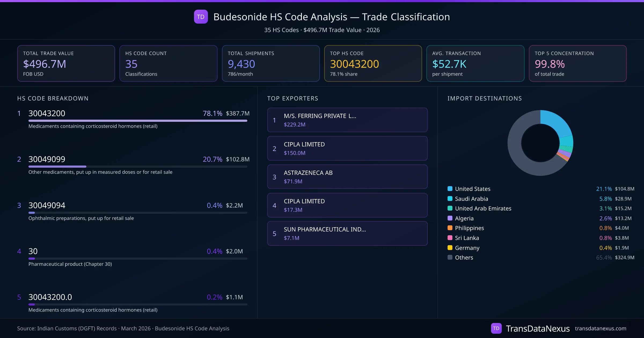This screenshot has width=644, height=338.
Task: Click the United States donut chart segment
Action: click(x=557, y=122)
